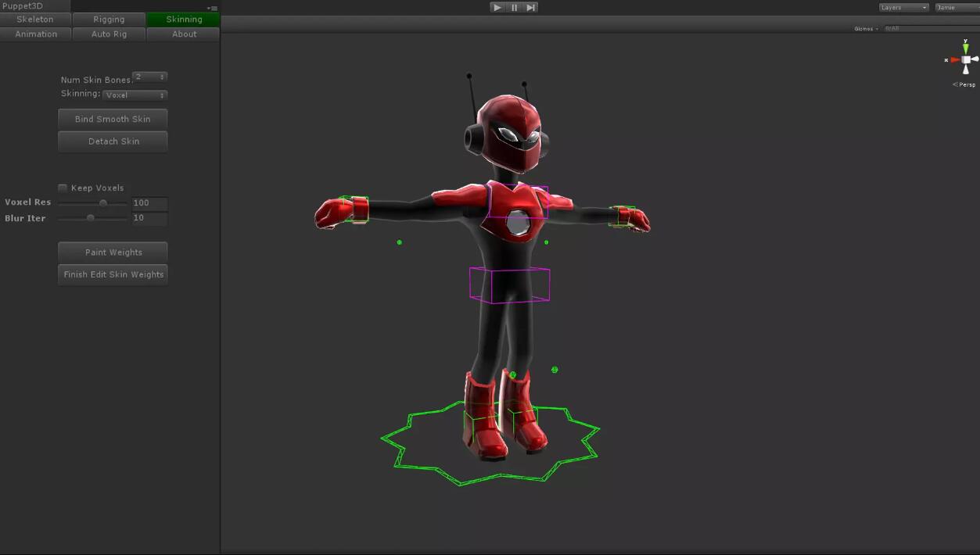Click the red X axis cone on the scene gizmo
Viewport: 980px width, 555px height.
(955, 60)
